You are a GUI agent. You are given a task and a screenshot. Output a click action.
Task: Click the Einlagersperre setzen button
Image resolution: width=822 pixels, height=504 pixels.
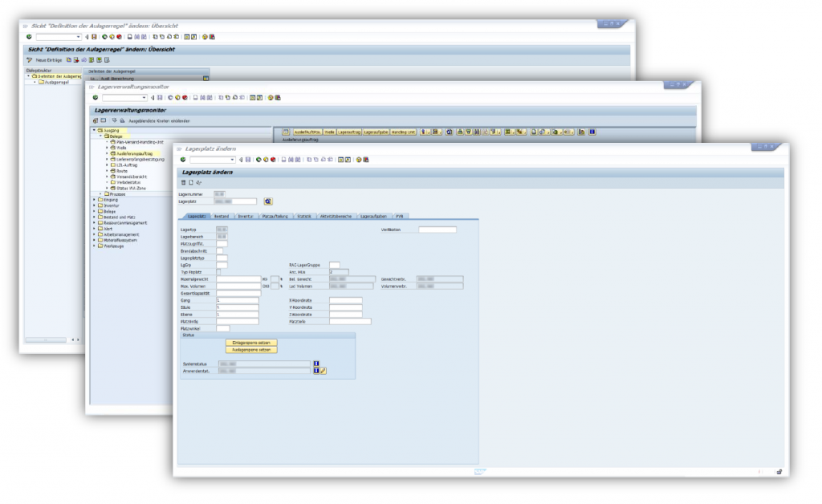click(252, 343)
